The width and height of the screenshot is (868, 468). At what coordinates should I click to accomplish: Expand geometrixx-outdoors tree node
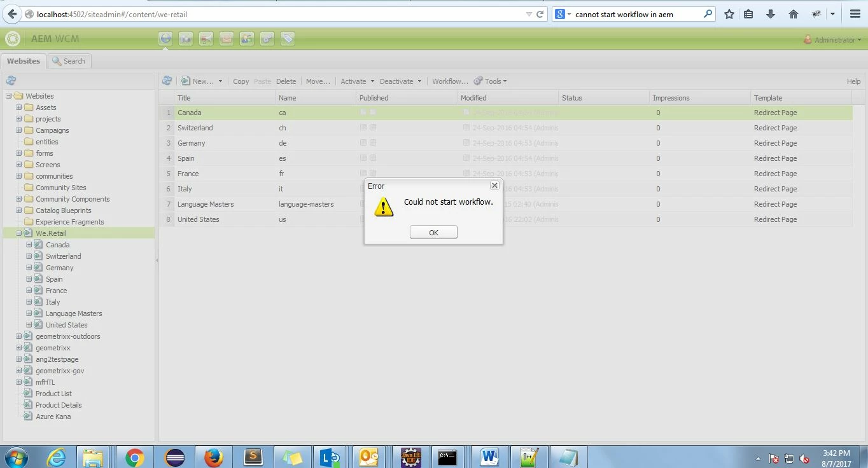[x=18, y=336]
